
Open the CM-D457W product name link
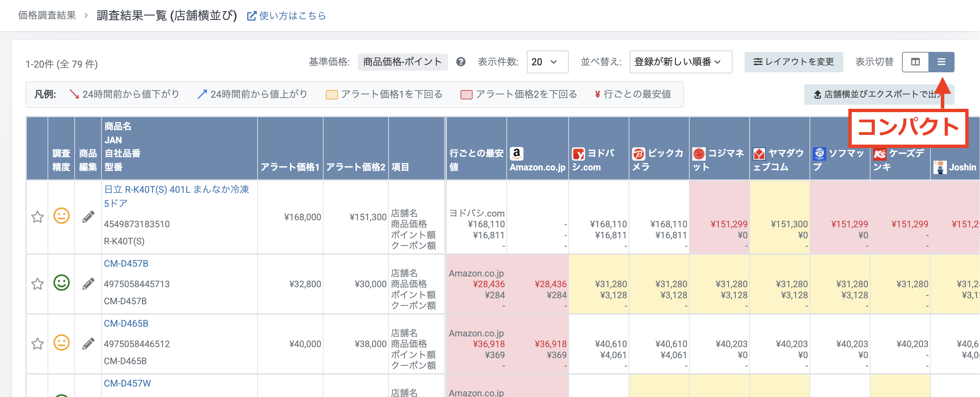[x=127, y=383]
